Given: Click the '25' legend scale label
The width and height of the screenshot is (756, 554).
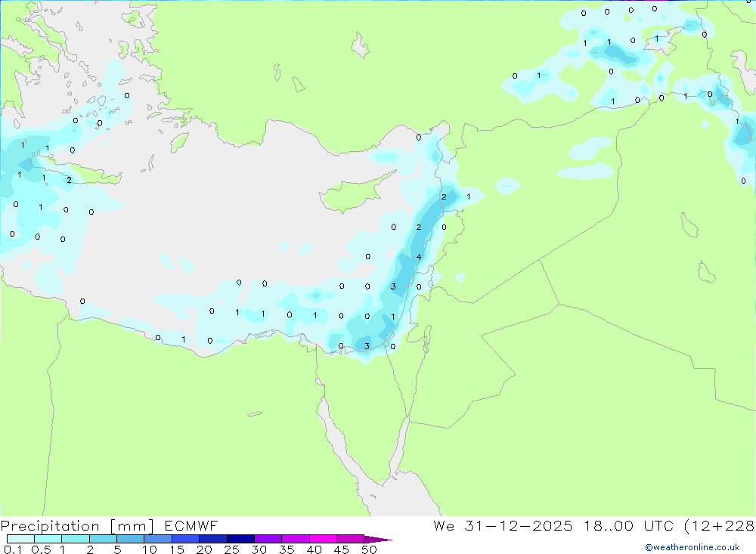Looking at the screenshot, I should click(x=231, y=549).
